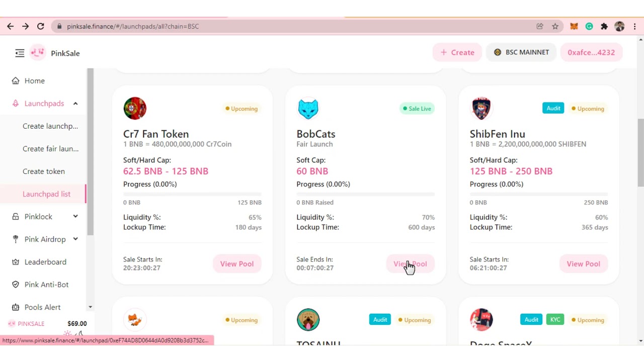The image size is (644, 362).
Task: Open Launchpad list in sidebar
Action: pos(46,194)
